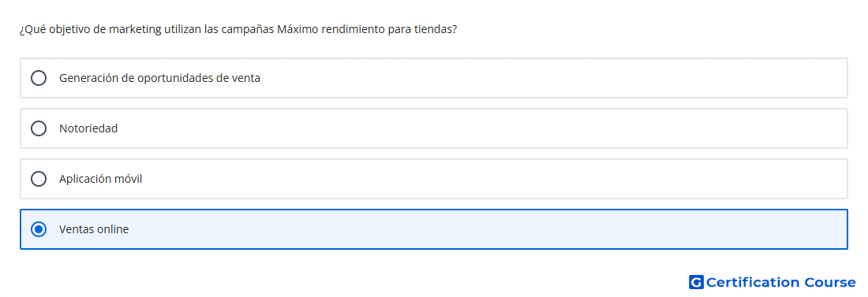This screenshot has height=297, width=868.
Task: Click the blue G logo icon
Action: pyautogui.click(x=696, y=282)
